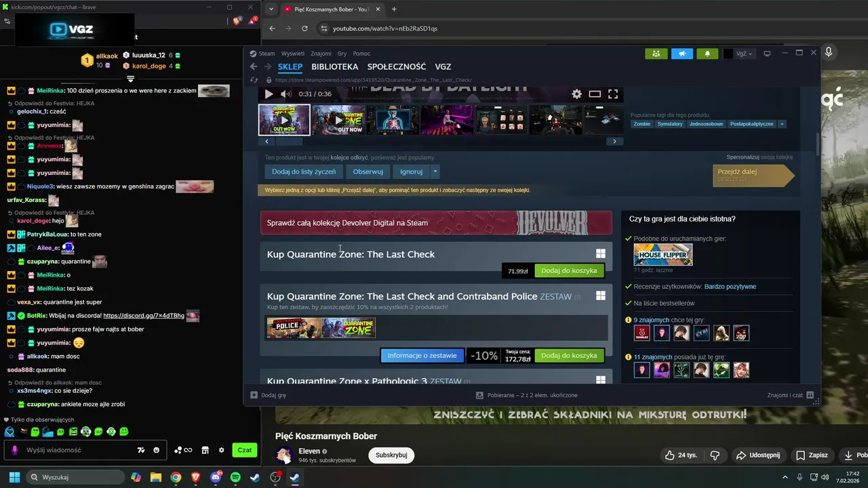Expand the Ignoruj dropdown arrow
The width and height of the screenshot is (868, 488).
pos(435,171)
